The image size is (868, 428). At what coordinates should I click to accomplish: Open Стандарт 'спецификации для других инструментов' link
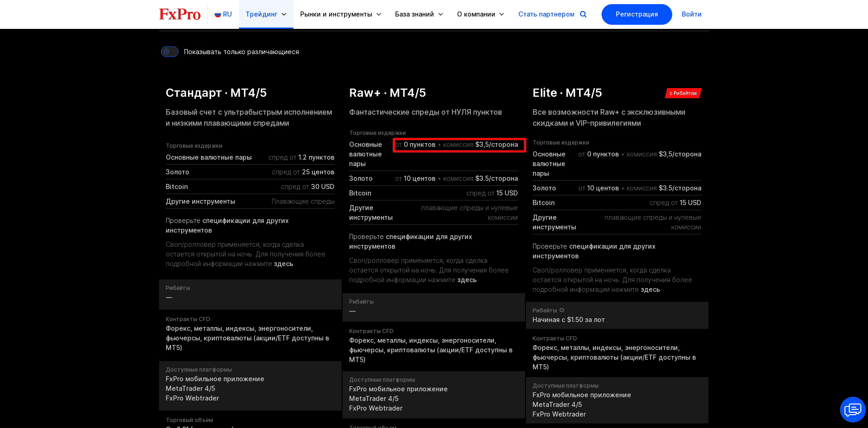point(227,226)
